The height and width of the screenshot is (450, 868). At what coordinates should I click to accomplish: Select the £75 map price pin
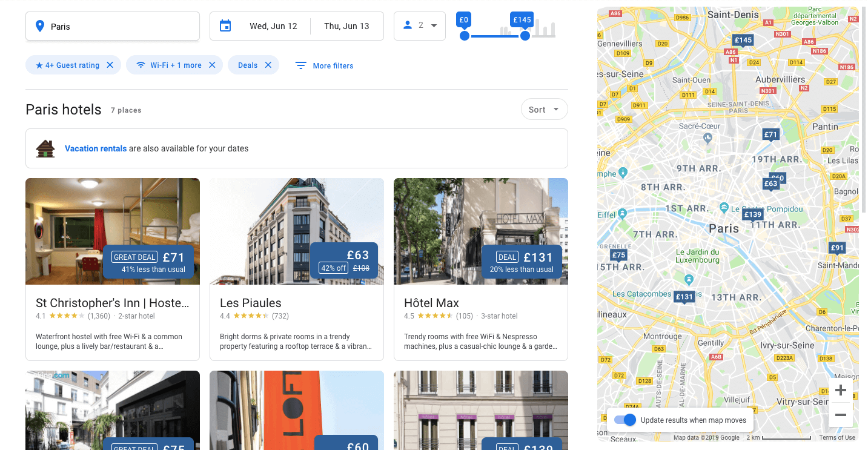point(618,255)
